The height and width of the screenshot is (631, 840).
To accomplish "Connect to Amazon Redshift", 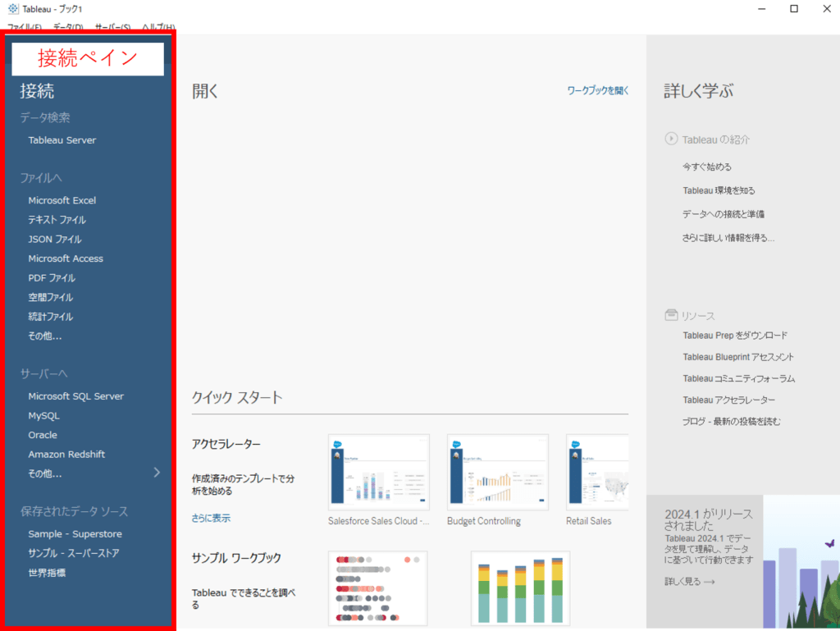I will [x=66, y=454].
